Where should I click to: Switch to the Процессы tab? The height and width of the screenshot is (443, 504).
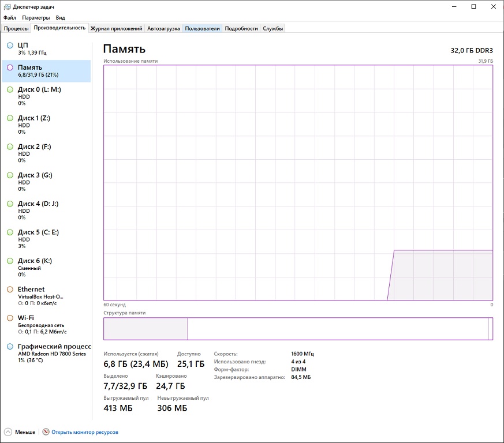pyautogui.click(x=16, y=29)
